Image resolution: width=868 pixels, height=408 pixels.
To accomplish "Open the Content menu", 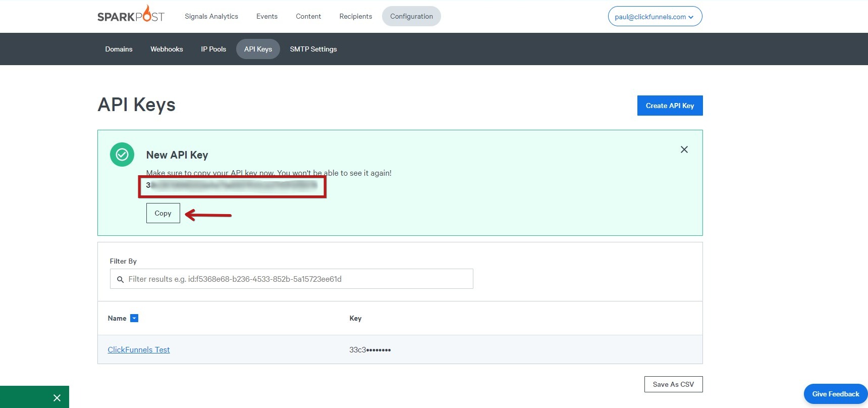I will (x=308, y=16).
